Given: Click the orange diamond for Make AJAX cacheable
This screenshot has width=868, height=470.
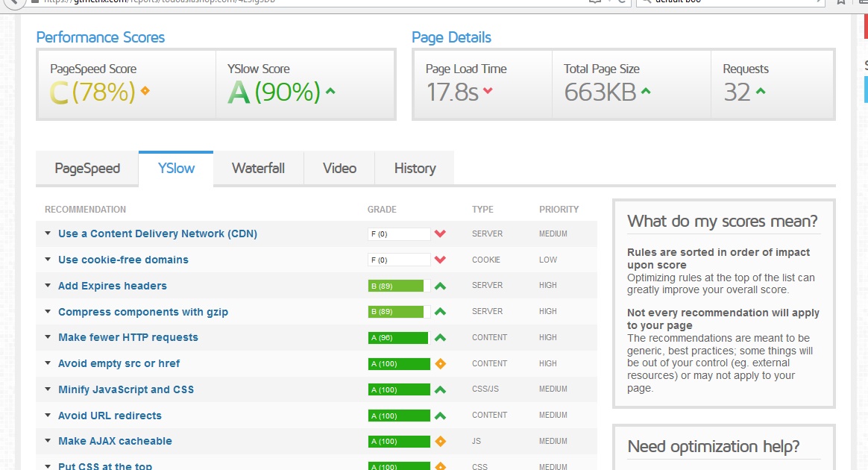Looking at the screenshot, I should click(x=440, y=441).
